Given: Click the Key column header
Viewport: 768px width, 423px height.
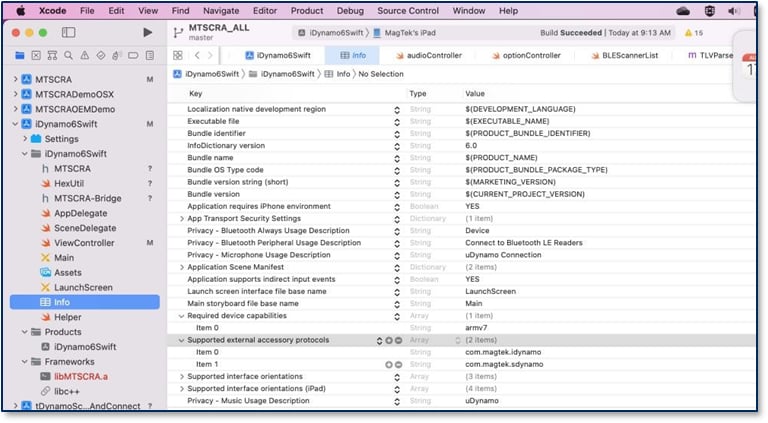Looking at the screenshot, I should point(195,94).
